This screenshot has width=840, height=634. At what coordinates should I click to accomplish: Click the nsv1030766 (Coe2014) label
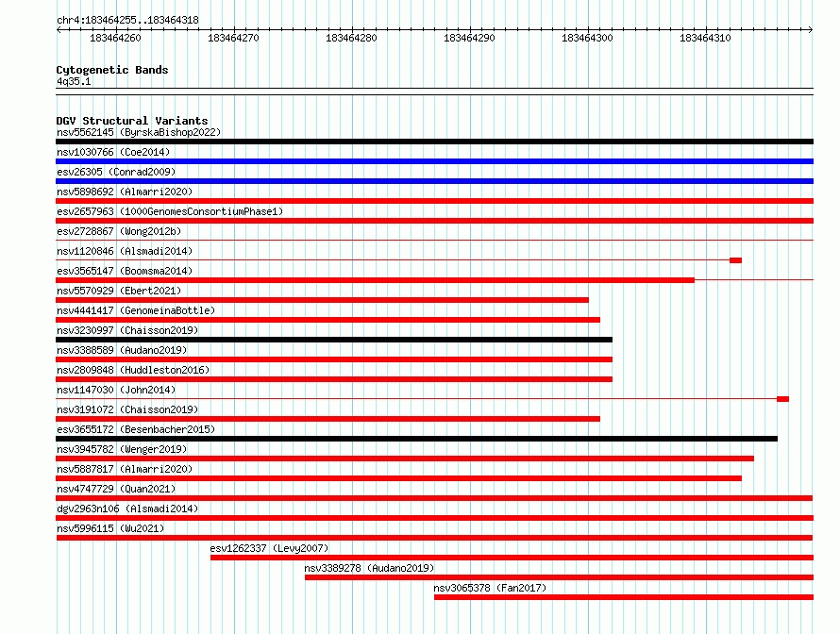pyautogui.click(x=113, y=152)
